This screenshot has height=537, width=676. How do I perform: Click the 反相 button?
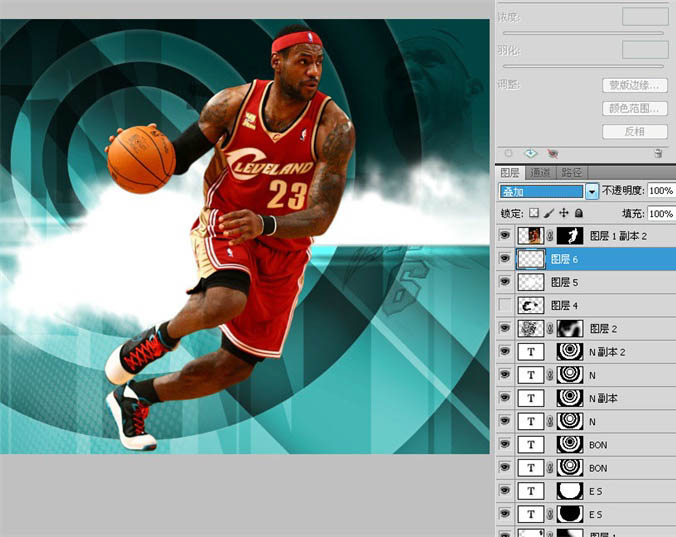point(635,131)
